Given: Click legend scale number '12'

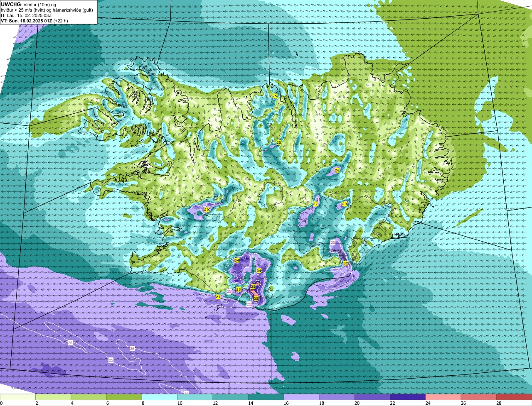Looking at the screenshot, I should point(214,403).
